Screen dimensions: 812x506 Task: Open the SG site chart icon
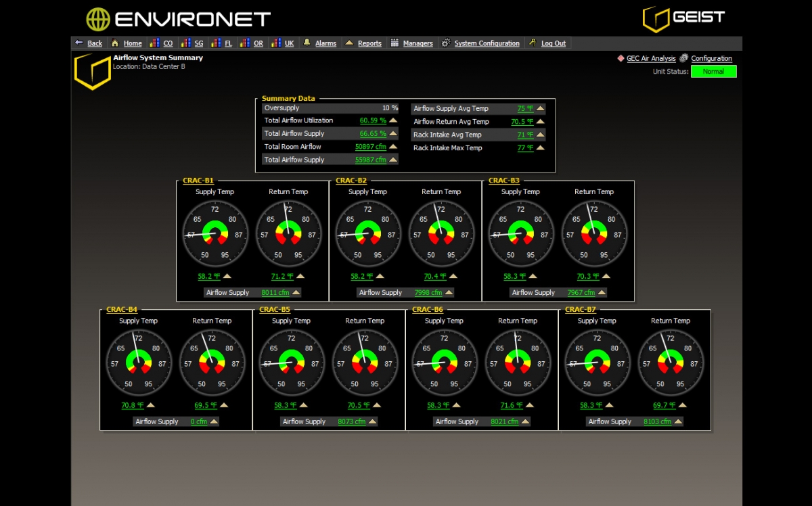tap(185, 43)
